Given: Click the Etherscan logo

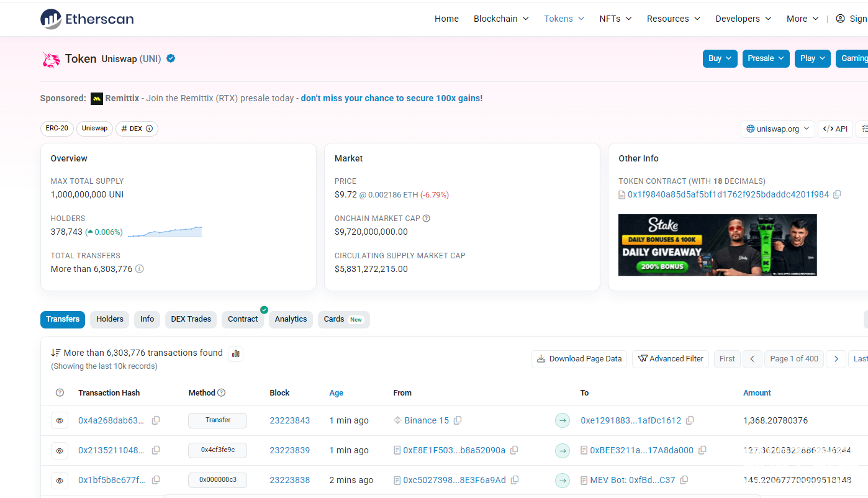Looking at the screenshot, I should click(x=87, y=19).
